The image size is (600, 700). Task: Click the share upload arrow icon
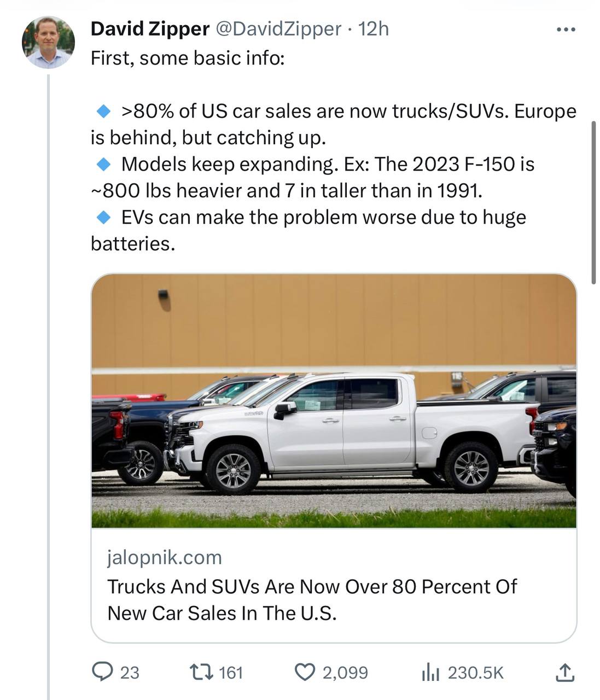565,672
